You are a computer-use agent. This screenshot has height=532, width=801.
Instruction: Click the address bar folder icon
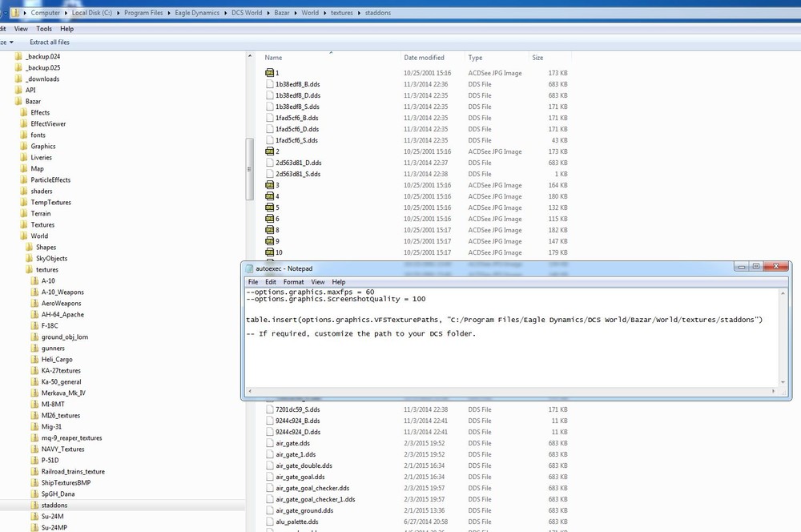(x=15, y=12)
